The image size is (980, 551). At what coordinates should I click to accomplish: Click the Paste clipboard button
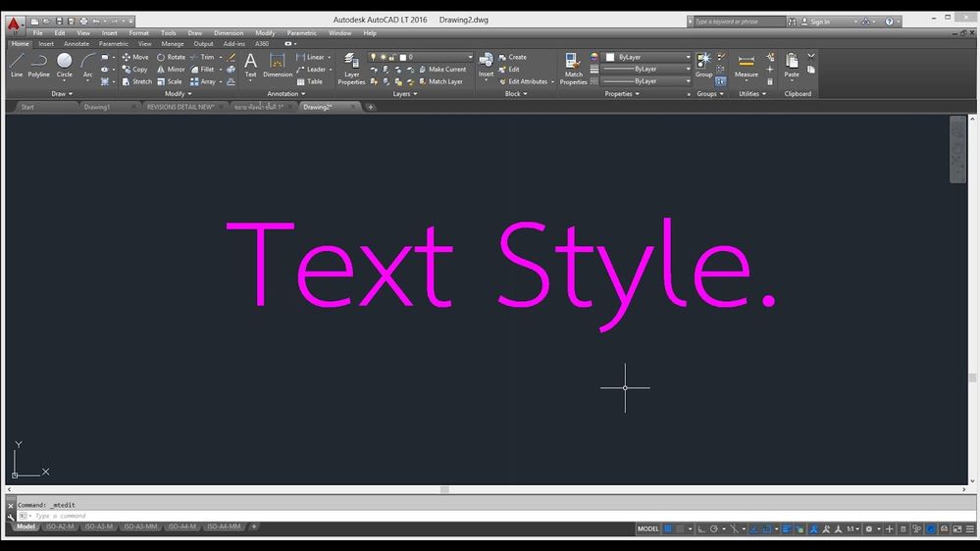(792, 65)
